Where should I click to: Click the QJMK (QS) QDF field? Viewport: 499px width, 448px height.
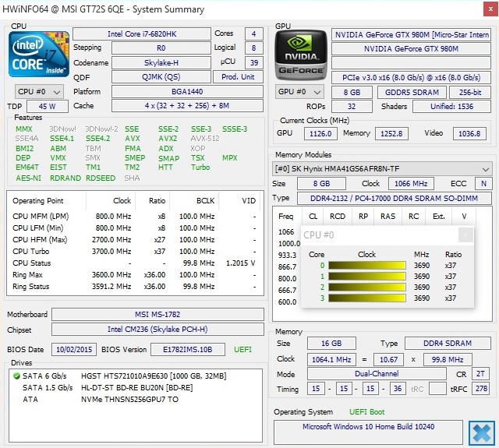tap(161, 77)
